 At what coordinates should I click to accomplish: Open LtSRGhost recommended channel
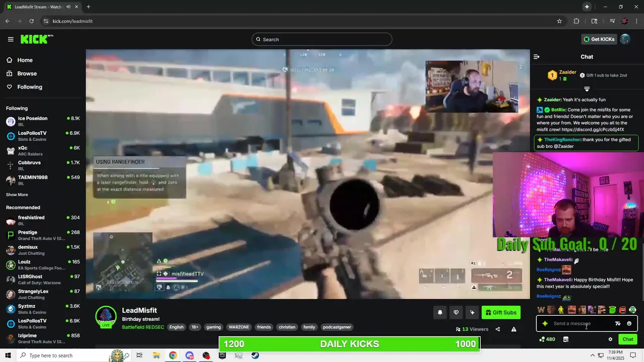click(x=43, y=279)
